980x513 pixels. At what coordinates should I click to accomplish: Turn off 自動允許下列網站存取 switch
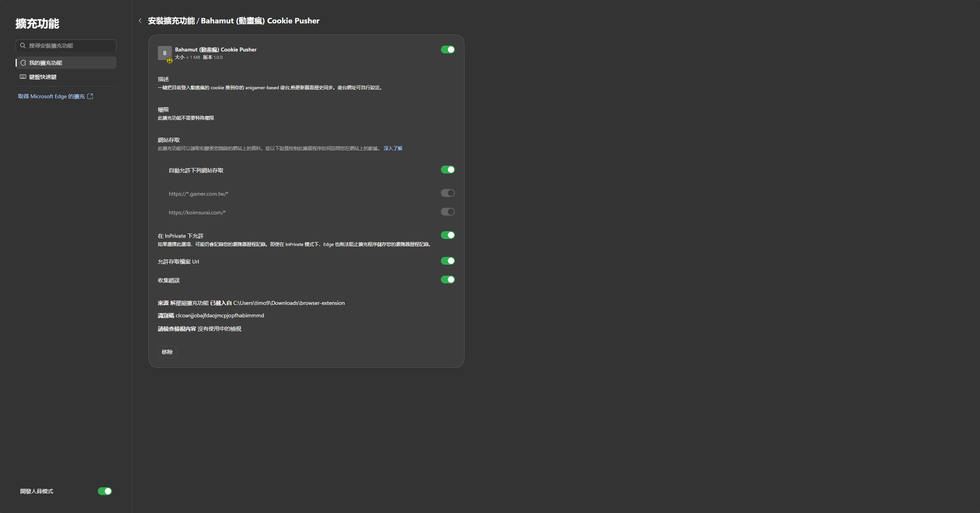(x=447, y=170)
